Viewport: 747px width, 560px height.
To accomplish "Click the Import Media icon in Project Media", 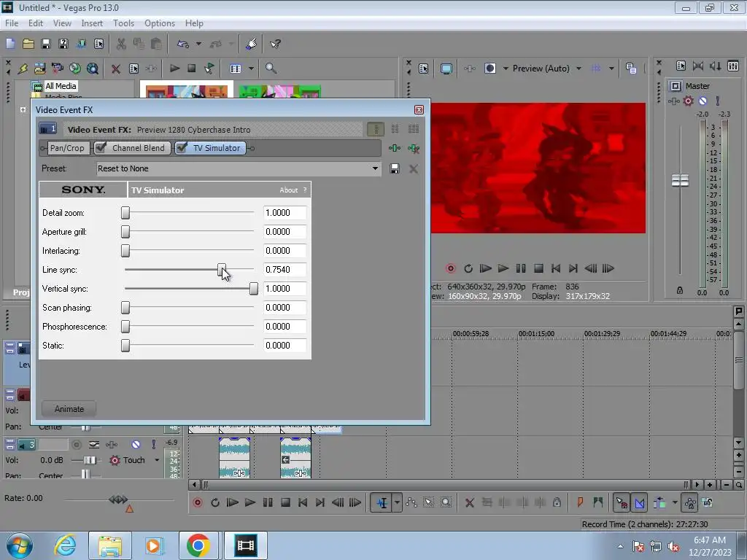I will [x=39, y=69].
